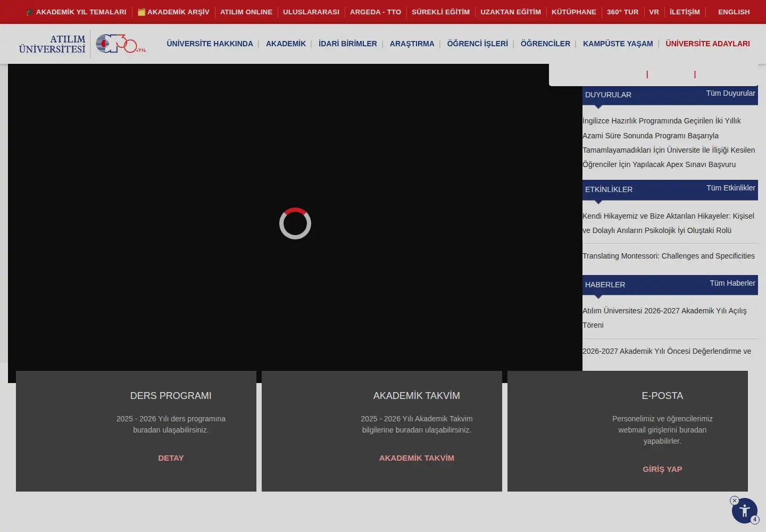This screenshot has width=766, height=532.
Task: Open Kütüphane link
Action: pyautogui.click(x=574, y=12)
